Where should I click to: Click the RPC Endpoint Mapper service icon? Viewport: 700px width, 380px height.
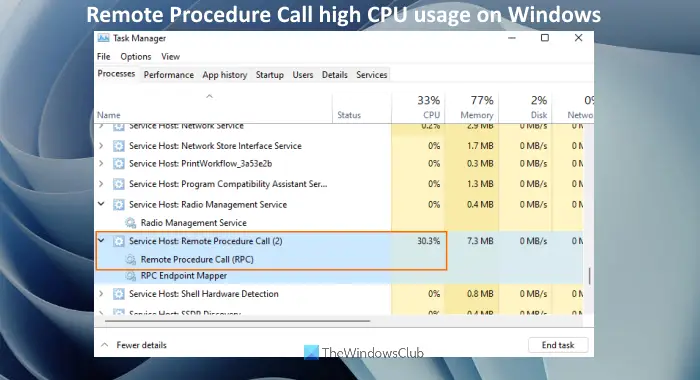130,276
